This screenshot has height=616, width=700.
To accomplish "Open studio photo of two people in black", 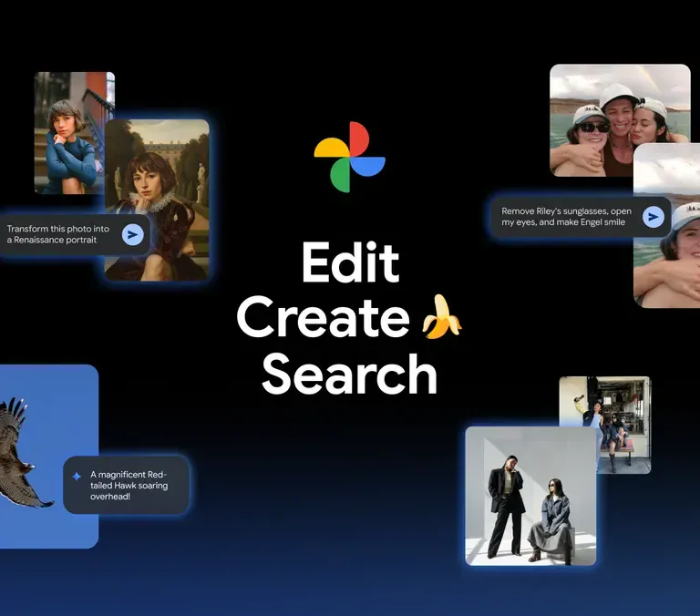I will [530, 497].
